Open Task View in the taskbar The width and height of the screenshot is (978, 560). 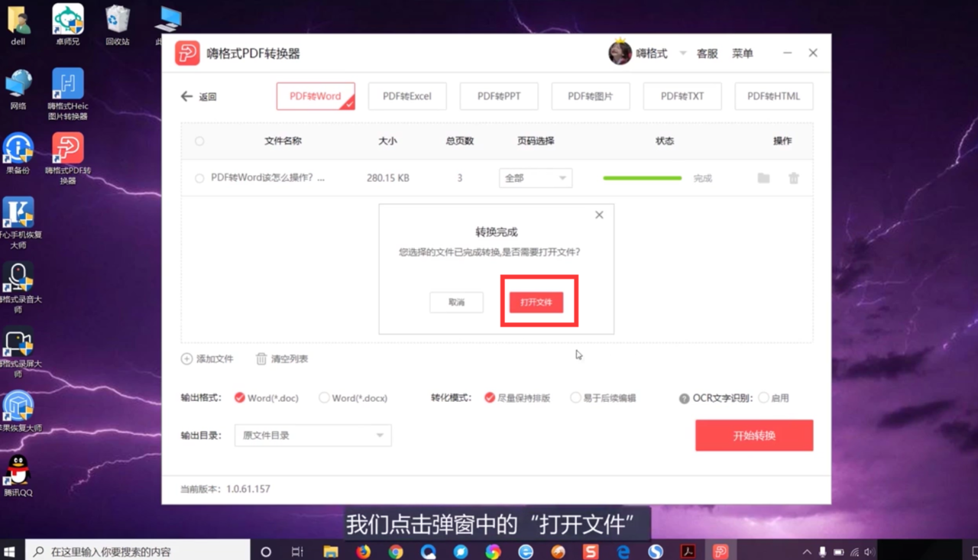[297, 552]
